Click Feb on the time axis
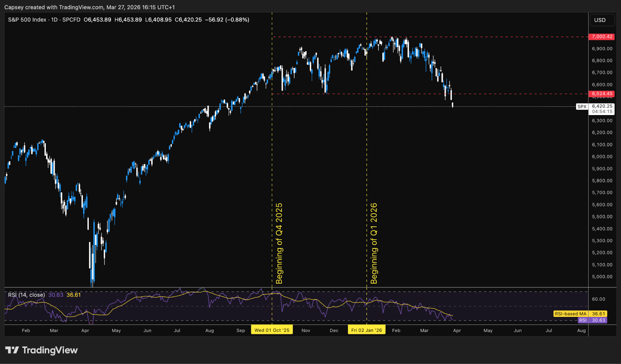This screenshot has width=621, height=364. click(26, 330)
